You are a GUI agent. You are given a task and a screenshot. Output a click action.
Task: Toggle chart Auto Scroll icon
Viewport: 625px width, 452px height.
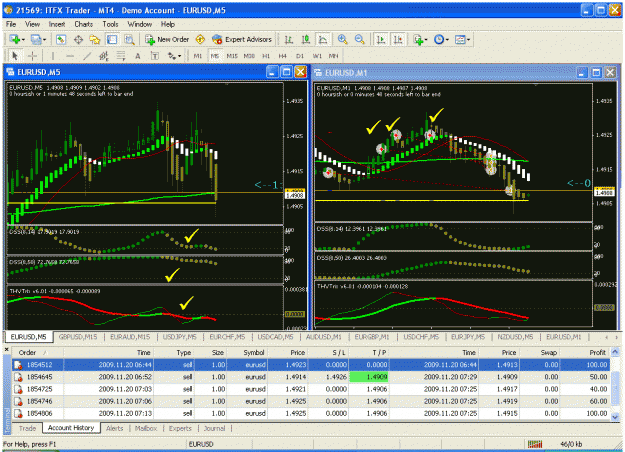(x=381, y=39)
